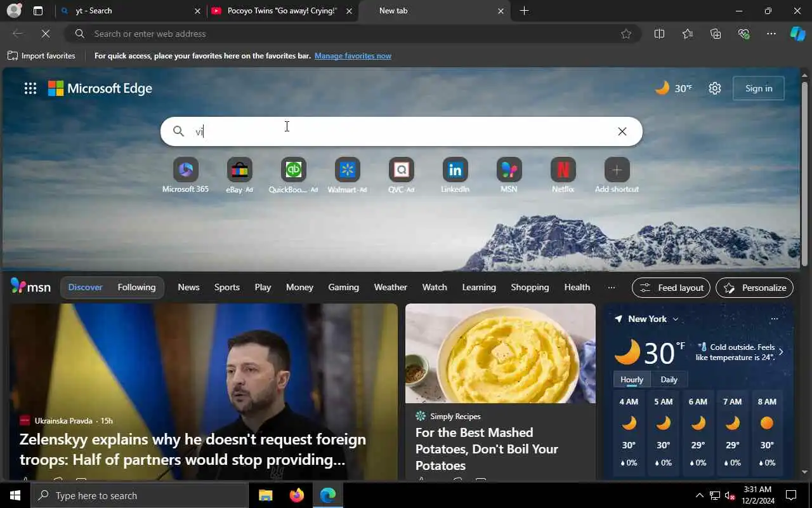The image size is (812, 508).
Task: Open Zelenskyy foreign troops article
Action: [193, 449]
